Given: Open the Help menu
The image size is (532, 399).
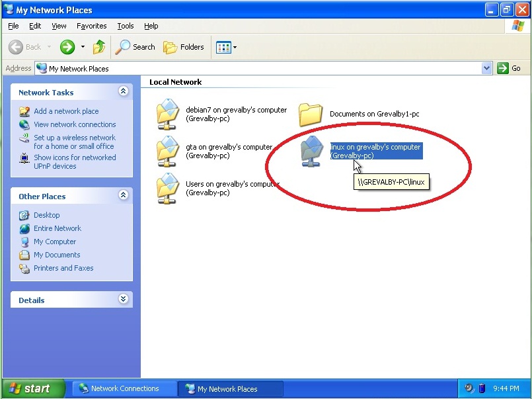Looking at the screenshot, I should coord(151,26).
